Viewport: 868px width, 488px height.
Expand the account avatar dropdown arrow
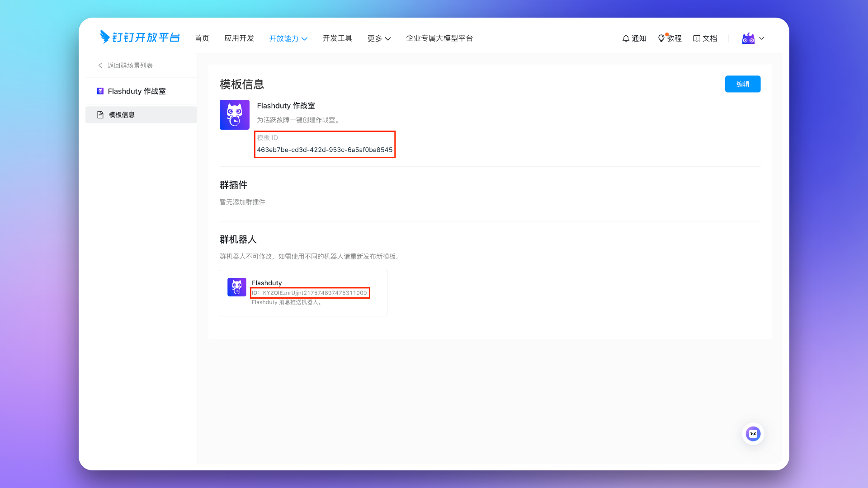point(762,38)
